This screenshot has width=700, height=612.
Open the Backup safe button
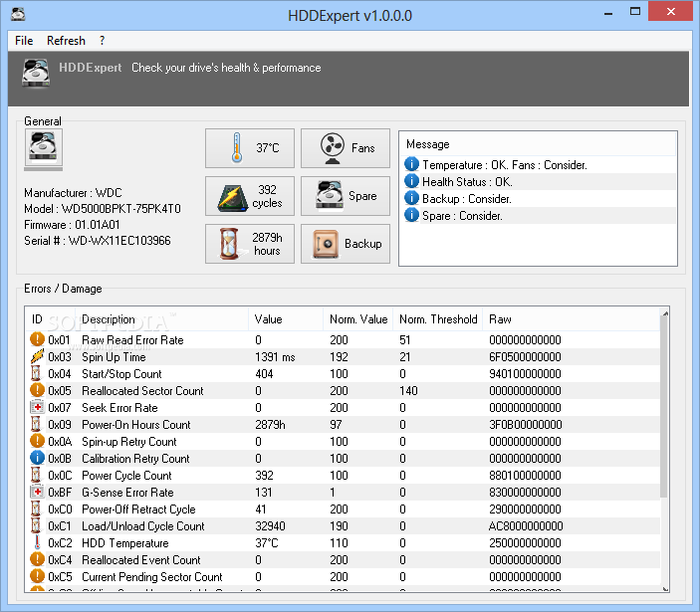(x=346, y=244)
